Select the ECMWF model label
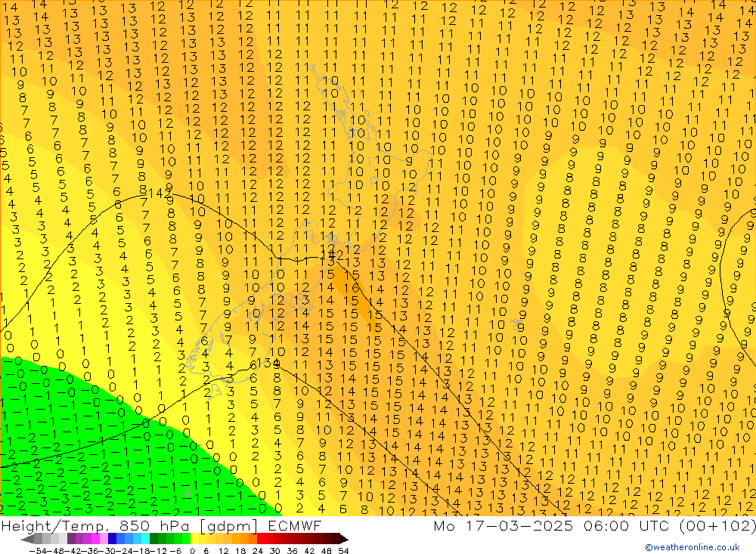The width and height of the screenshot is (756, 554). pos(295,525)
